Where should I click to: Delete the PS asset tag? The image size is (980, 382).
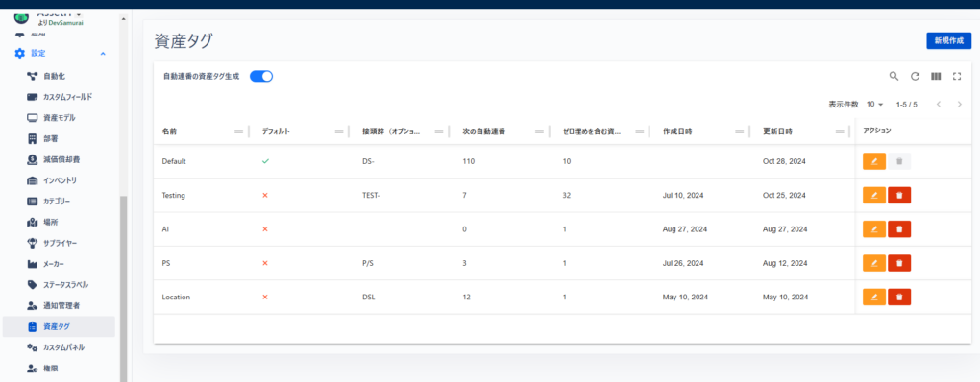(899, 263)
